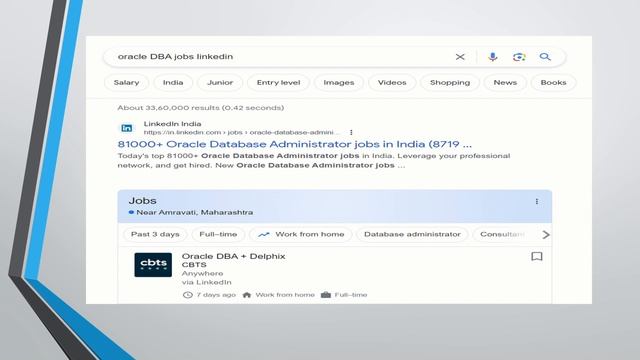640x360 pixels.
Task: Open Google Lens image search icon
Action: (519, 57)
